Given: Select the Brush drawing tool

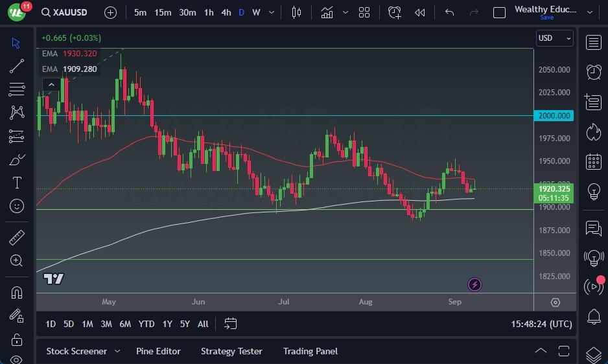Looking at the screenshot, I should coord(17,159).
